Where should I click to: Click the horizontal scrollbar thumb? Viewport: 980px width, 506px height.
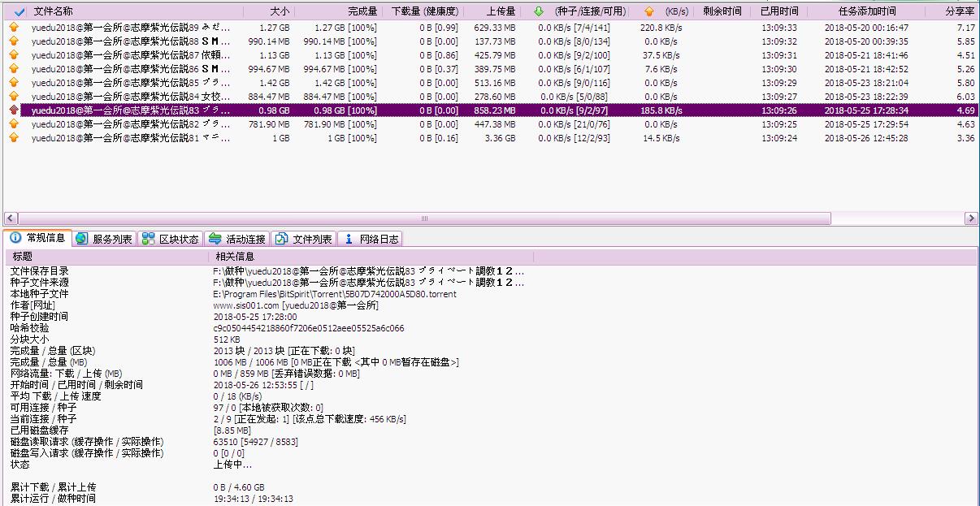(x=423, y=218)
